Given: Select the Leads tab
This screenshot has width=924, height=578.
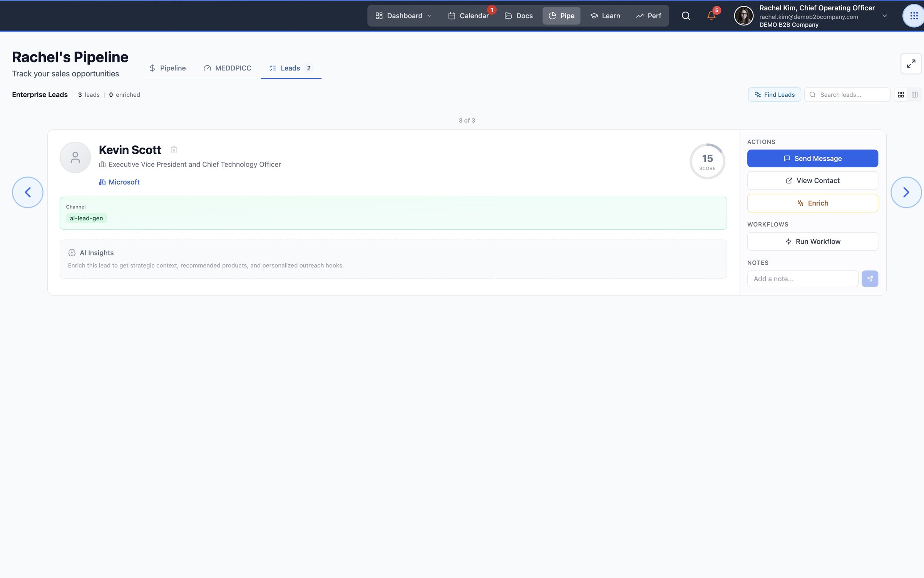Looking at the screenshot, I should pos(291,68).
